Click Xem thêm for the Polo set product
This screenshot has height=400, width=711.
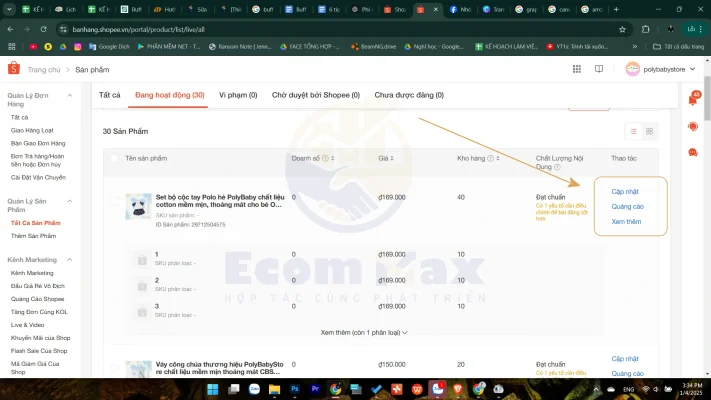[626, 222]
